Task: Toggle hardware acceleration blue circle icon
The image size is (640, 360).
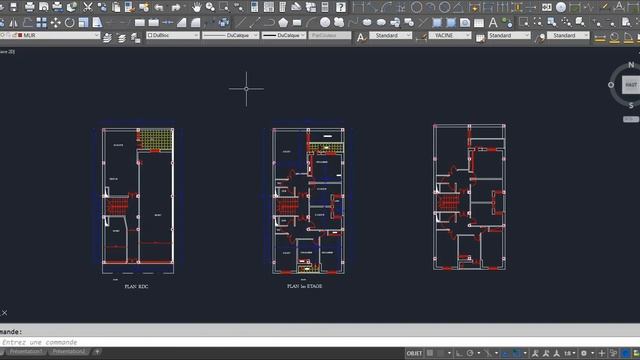Action: pos(625,353)
